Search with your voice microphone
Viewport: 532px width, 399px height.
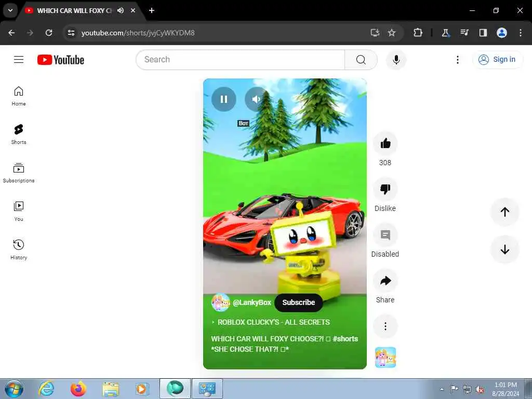396,60
